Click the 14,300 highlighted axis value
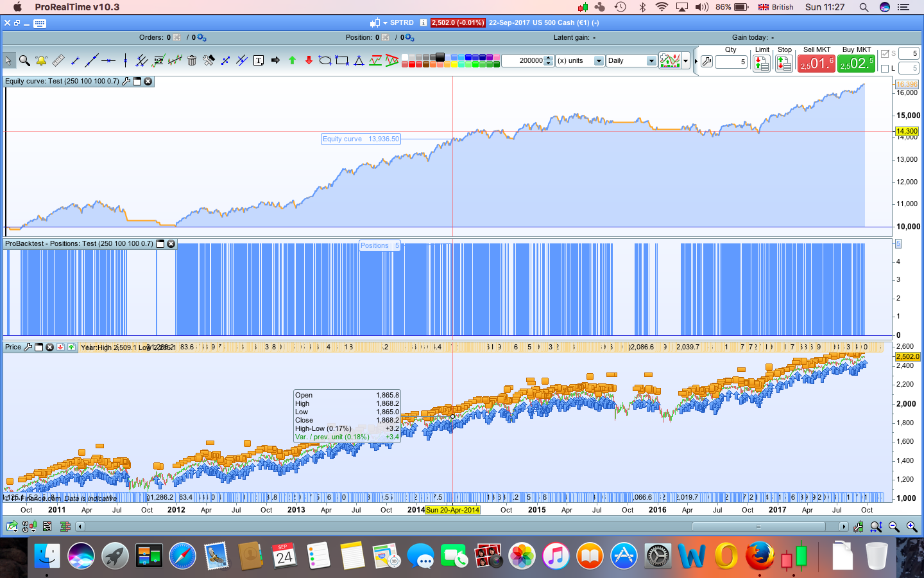This screenshot has width=924, height=578. 907,131
